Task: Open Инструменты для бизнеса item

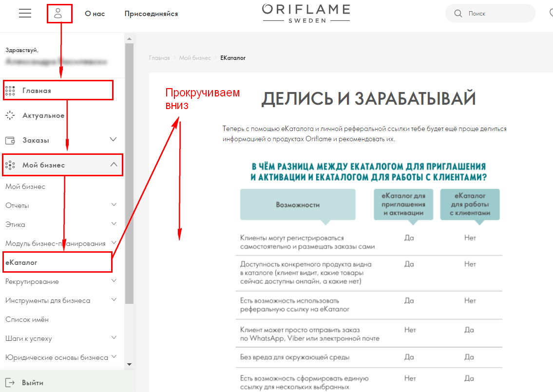Action: point(48,301)
